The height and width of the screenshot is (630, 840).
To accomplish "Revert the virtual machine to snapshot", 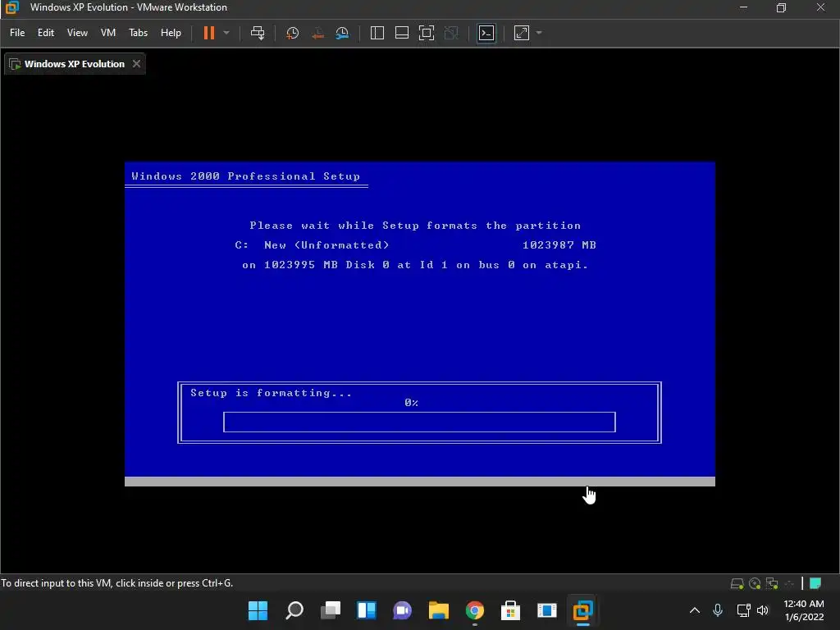I will [x=317, y=33].
